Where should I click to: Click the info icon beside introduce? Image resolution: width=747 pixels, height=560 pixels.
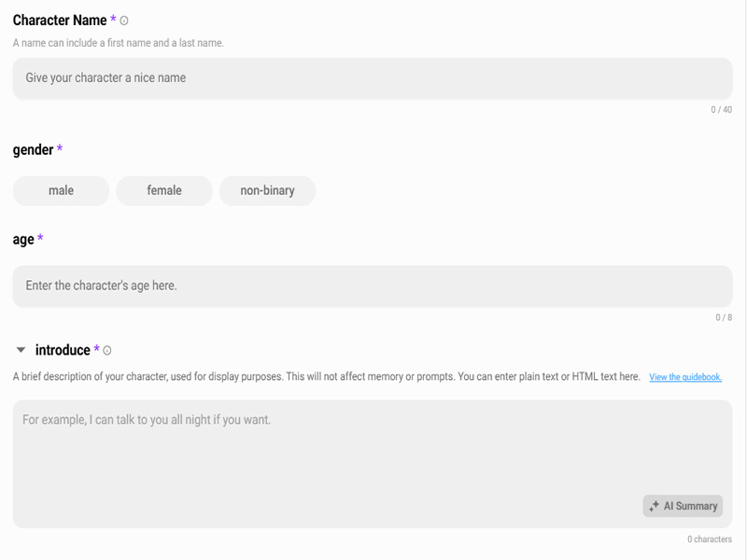click(107, 351)
